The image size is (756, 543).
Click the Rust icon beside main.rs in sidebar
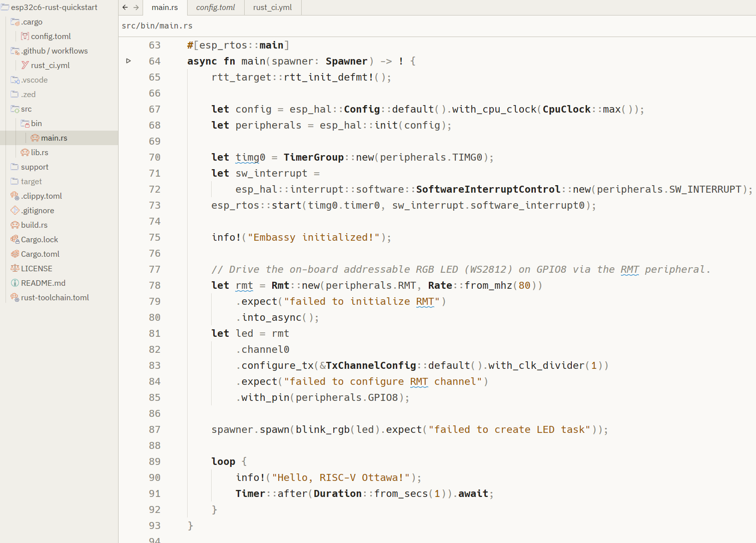pos(35,138)
